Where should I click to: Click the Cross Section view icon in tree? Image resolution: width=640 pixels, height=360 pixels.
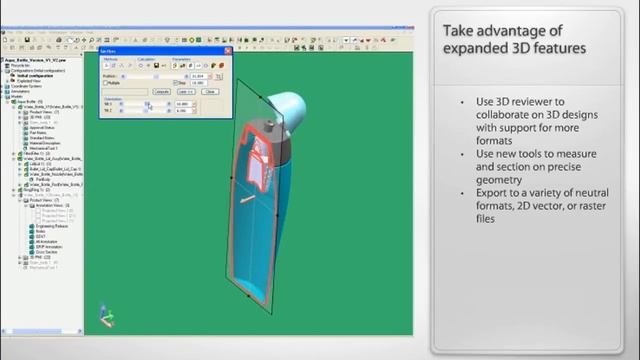(31, 252)
